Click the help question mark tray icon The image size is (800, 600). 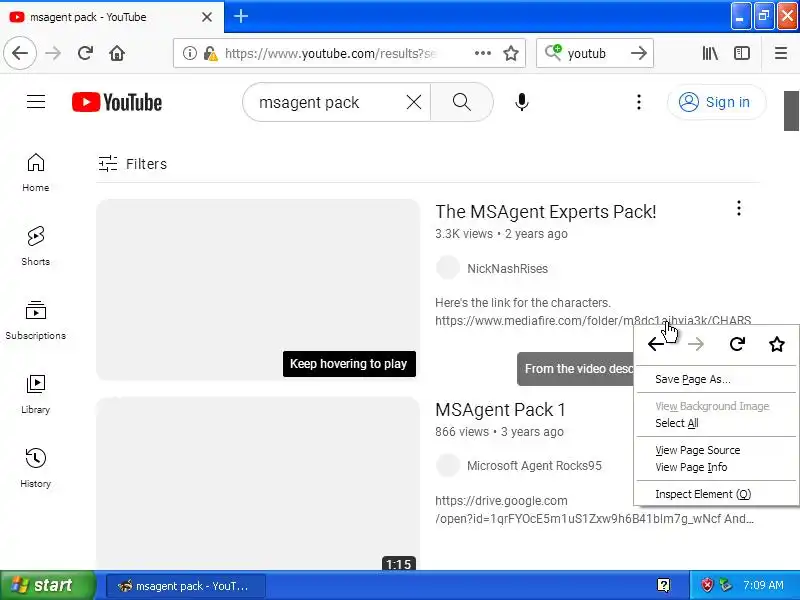pyautogui.click(x=663, y=585)
